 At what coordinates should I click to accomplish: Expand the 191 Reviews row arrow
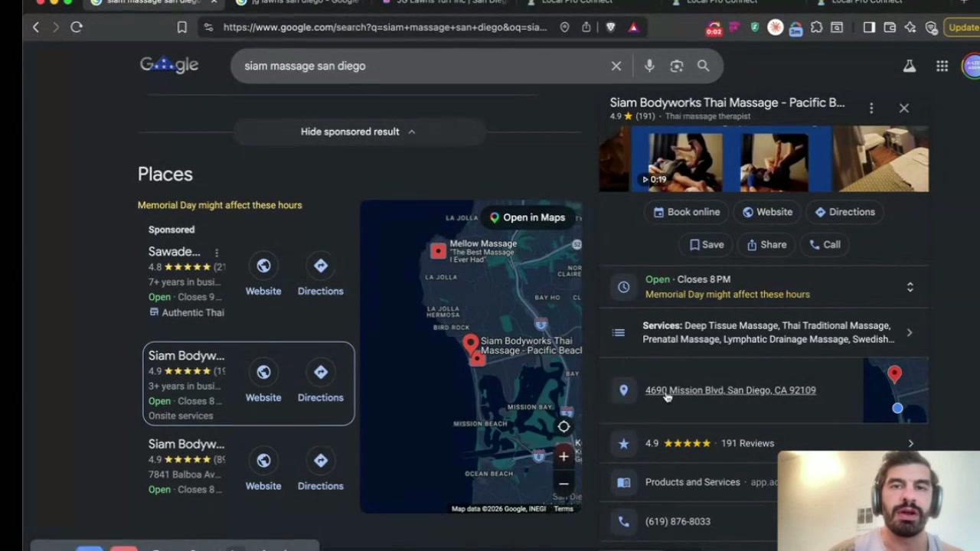click(910, 443)
